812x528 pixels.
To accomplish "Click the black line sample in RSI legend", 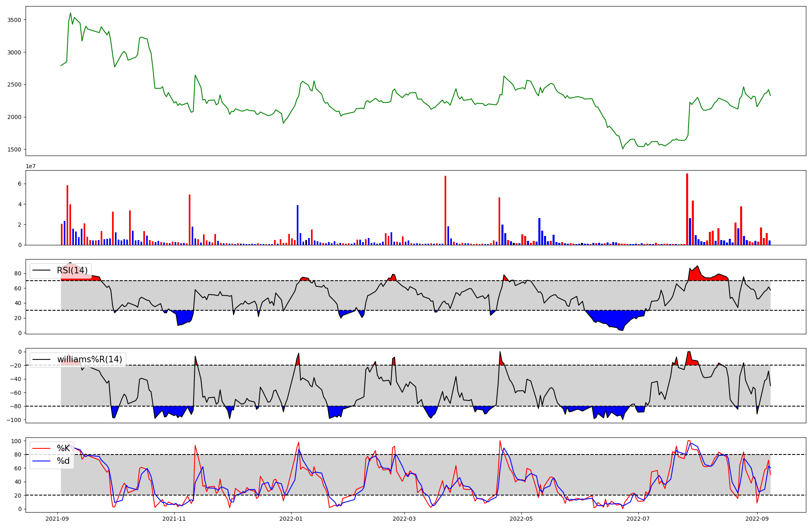I will click(x=42, y=270).
